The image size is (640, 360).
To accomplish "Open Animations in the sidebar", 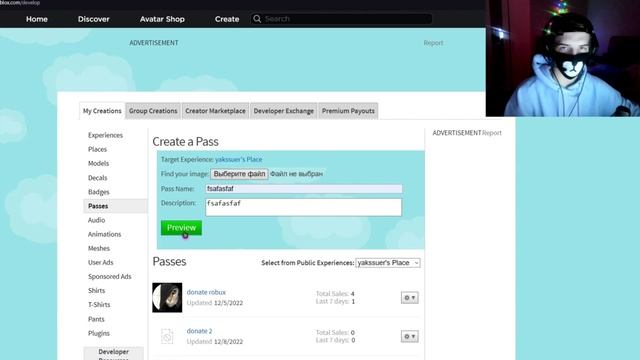I will click(104, 234).
